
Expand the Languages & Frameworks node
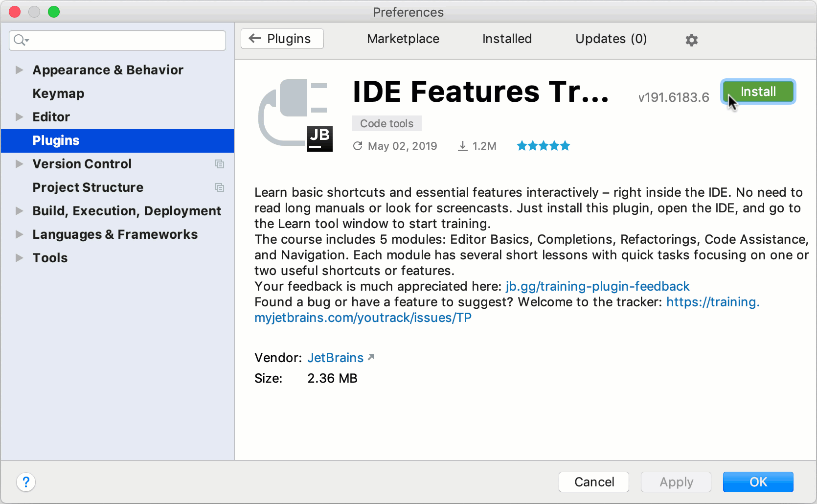pyautogui.click(x=19, y=234)
